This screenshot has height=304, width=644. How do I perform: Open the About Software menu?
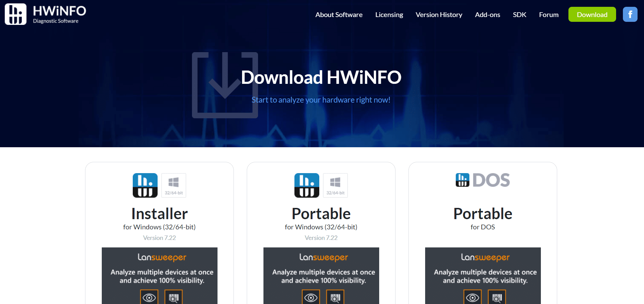tap(339, 15)
